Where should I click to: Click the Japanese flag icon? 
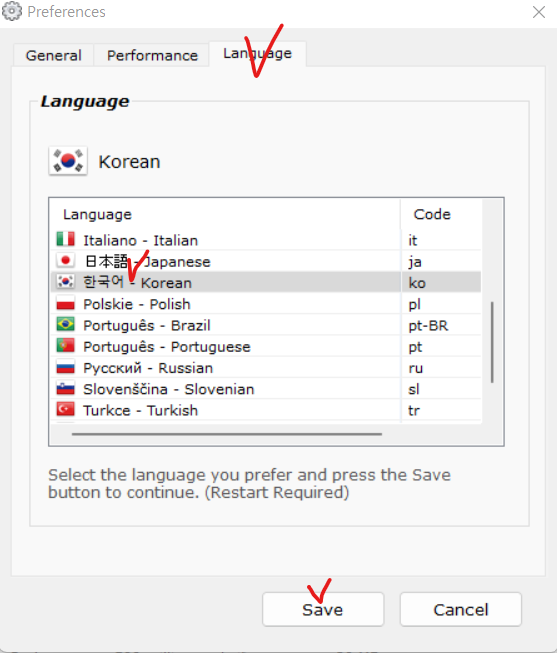[65, 261]
